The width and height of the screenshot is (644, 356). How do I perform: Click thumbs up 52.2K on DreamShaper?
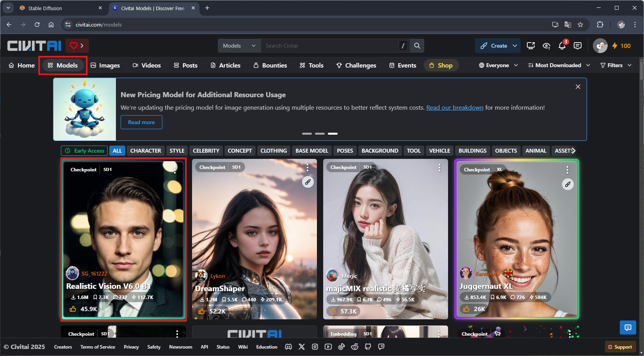click(212, 311)
